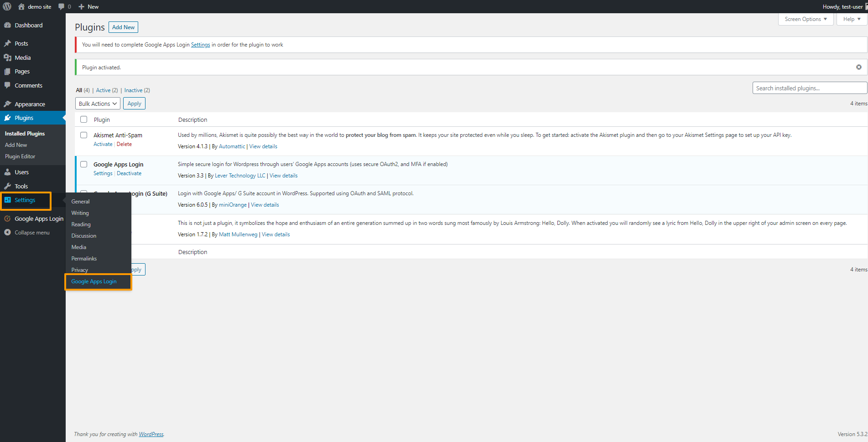This screenshot has height=442, width=868.
Task: Click the Settings sidebar menu label
Action: (25, 200)
